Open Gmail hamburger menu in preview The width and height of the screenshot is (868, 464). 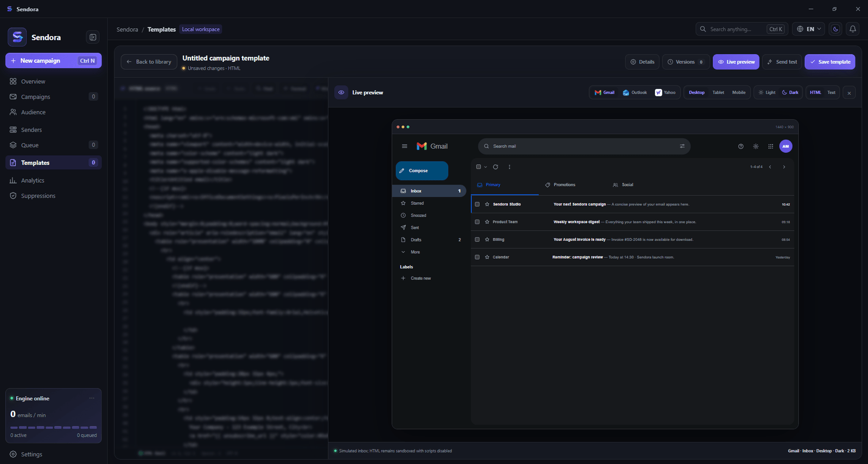pyautogui.click(x=404, y=146)
